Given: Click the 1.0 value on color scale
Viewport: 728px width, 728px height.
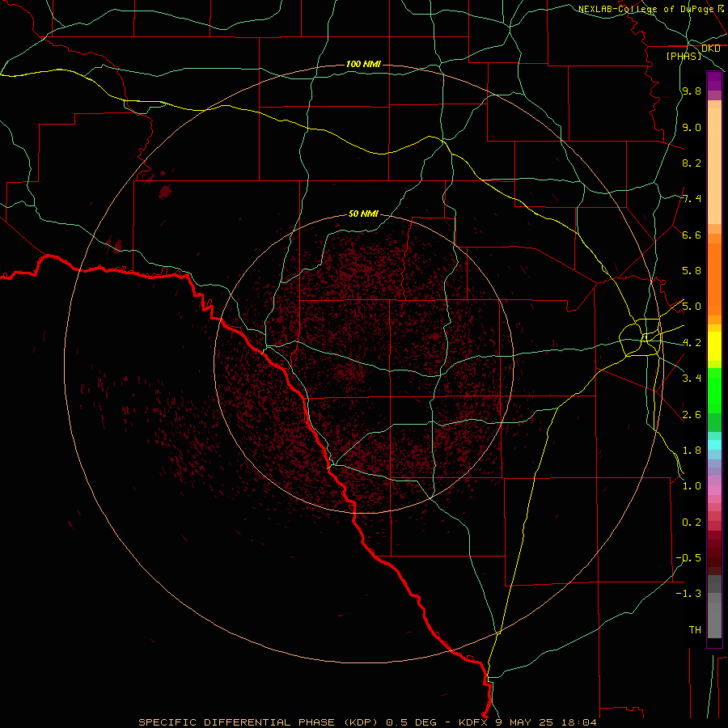Looking at the screenshot, I should [x=692, y=486].
